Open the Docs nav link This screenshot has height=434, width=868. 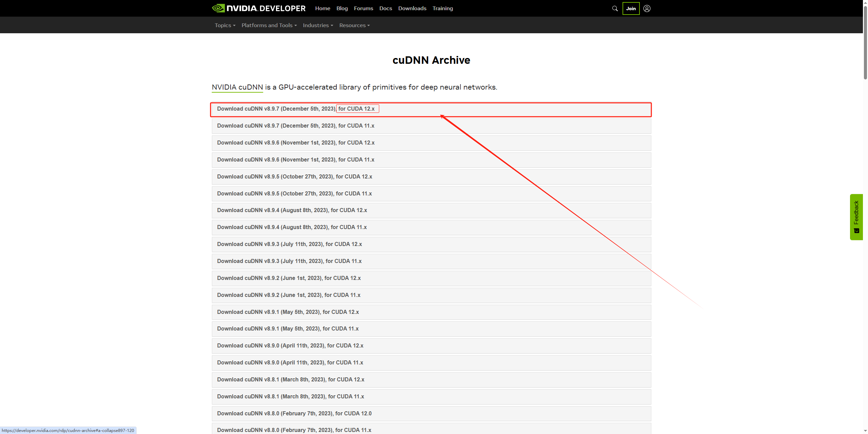pyautogui.click(x=386, y=8)
